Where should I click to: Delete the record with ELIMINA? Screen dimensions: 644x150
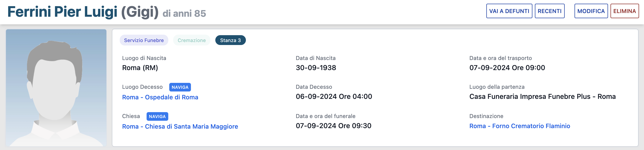click(x=624, y=11)
